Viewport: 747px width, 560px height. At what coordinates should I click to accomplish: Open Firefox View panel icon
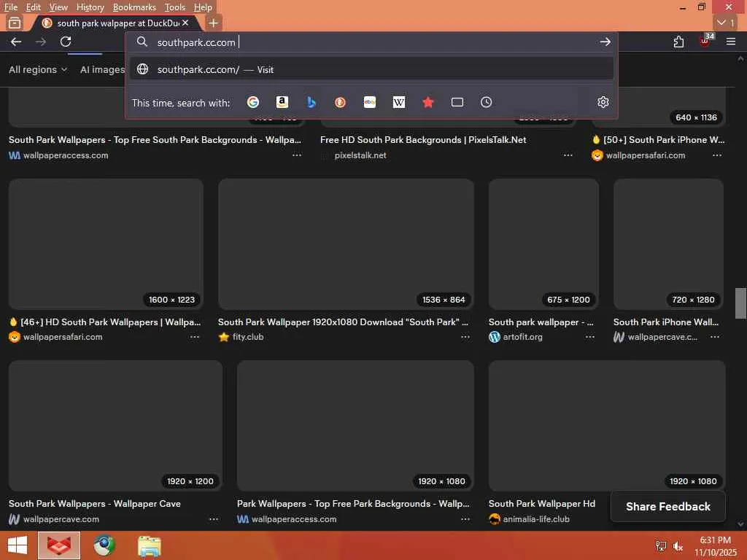(15, 23)
